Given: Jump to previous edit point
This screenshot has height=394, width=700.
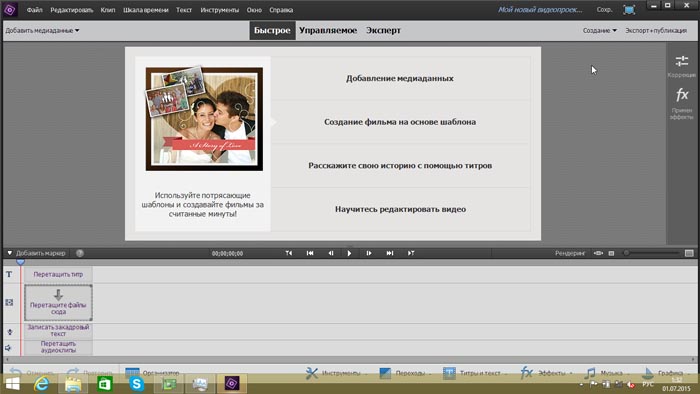Looking at the screenshot, I should [289, 253].
